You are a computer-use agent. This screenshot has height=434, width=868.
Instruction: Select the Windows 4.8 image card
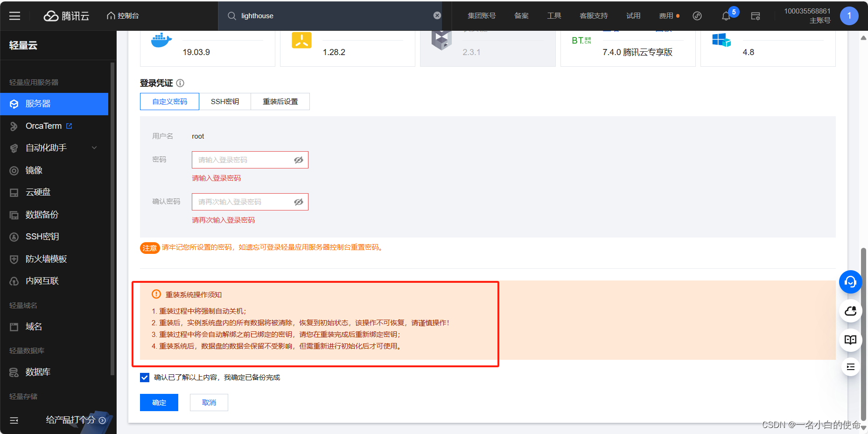click(x=768, y=49)
